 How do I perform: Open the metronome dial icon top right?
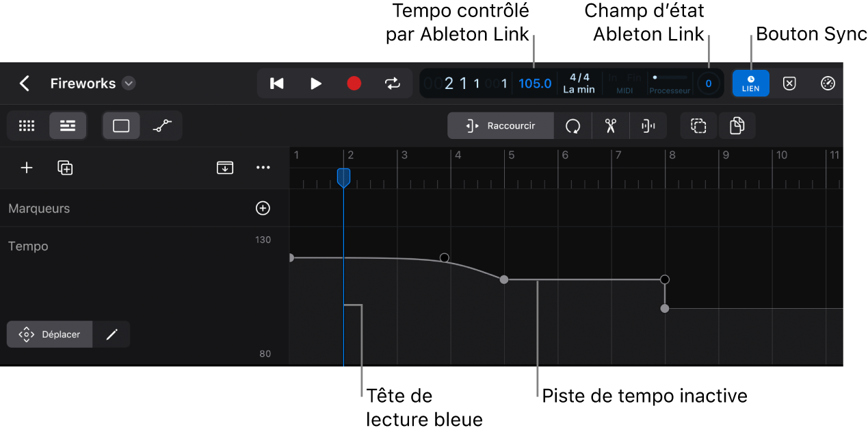[x=828, y=83]
